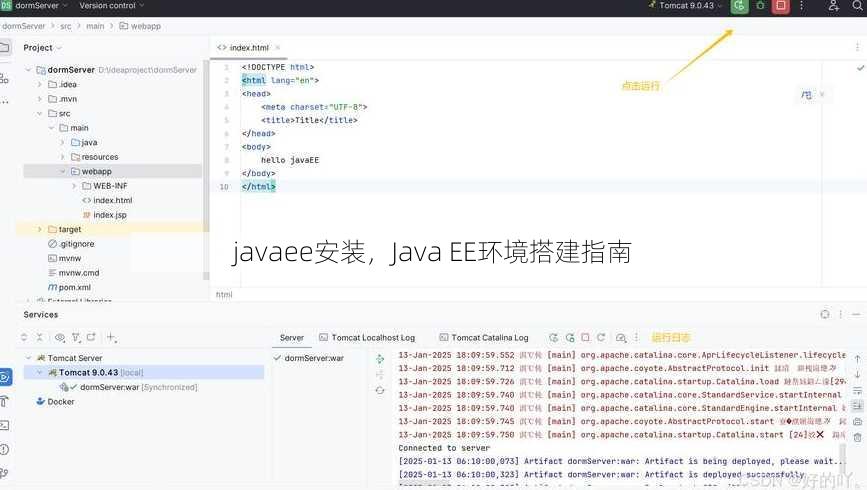Click the Project tool window folder icon
Screen dimensions: 867x490
point(5,48)
